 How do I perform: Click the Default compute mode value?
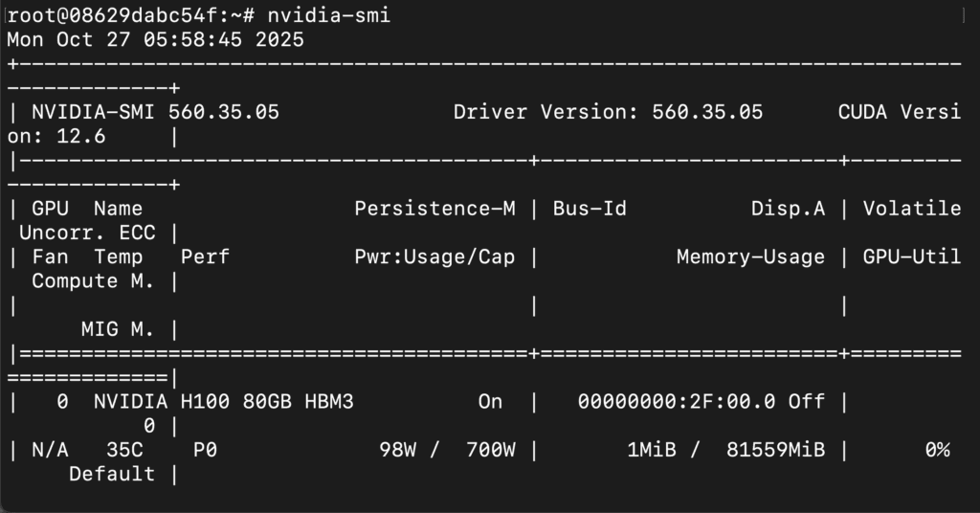pyautogui.click(x=112, y=474)
